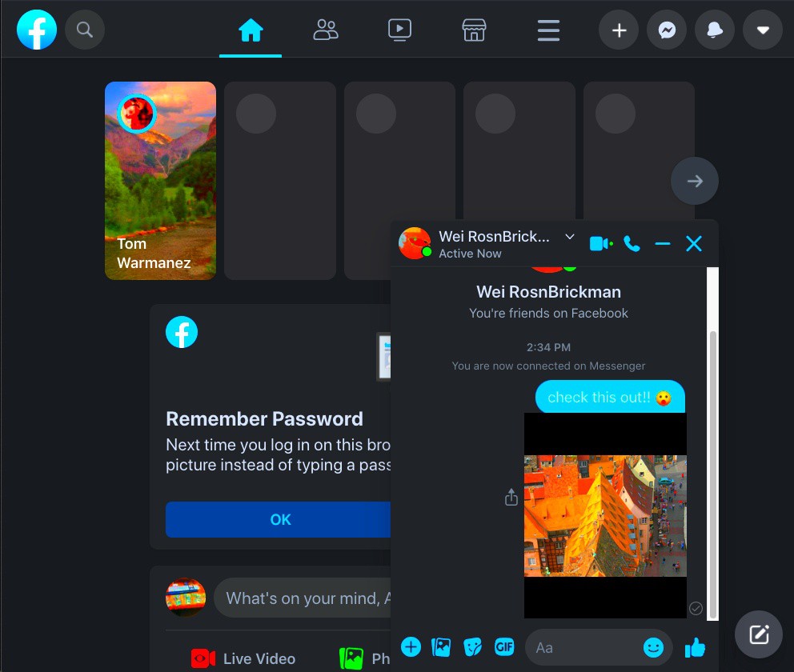Open Wei RosnBrickman chat avatar
The image size is (794, 672).
click(415, 243)
